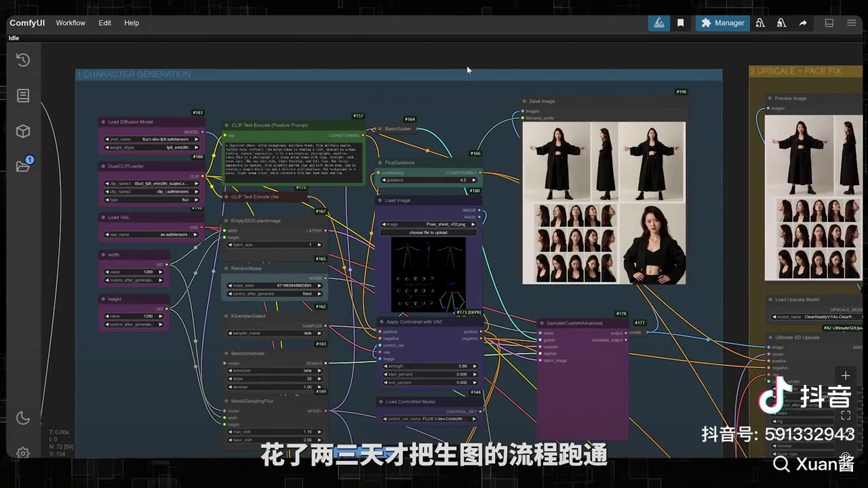Click choose file to upload button
The height and width of the screenshot is (488, 868).
pos(429,232)
